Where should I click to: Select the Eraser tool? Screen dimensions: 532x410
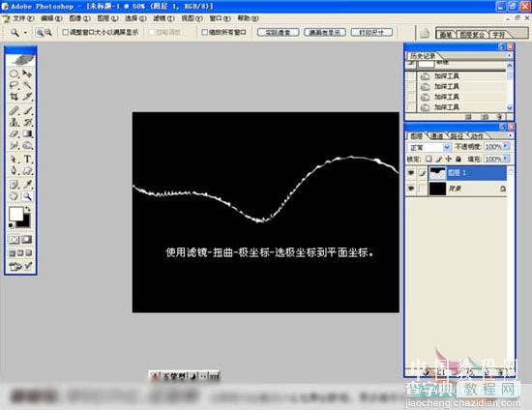(x=14, y=133)
